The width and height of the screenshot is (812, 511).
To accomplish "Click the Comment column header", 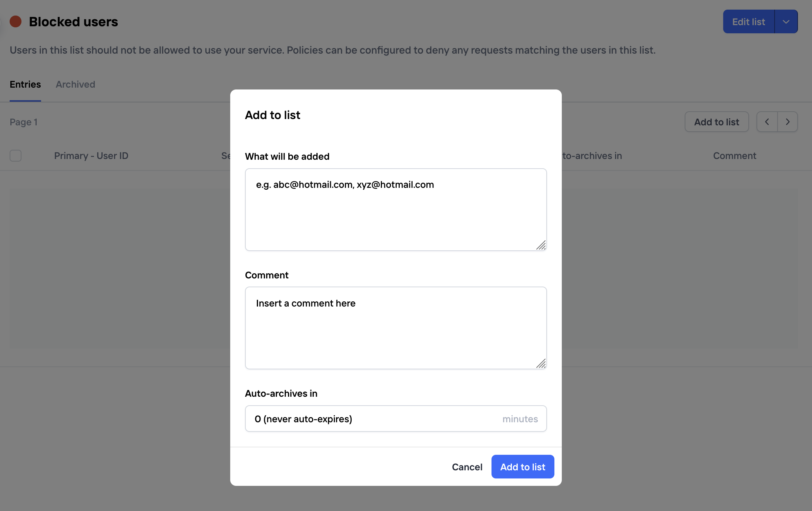I will pos(735,156).
